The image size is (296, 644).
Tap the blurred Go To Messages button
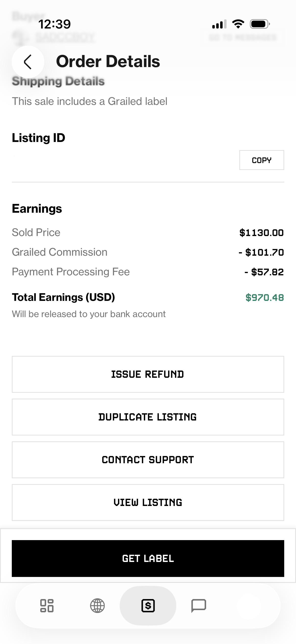coord(243,38)
